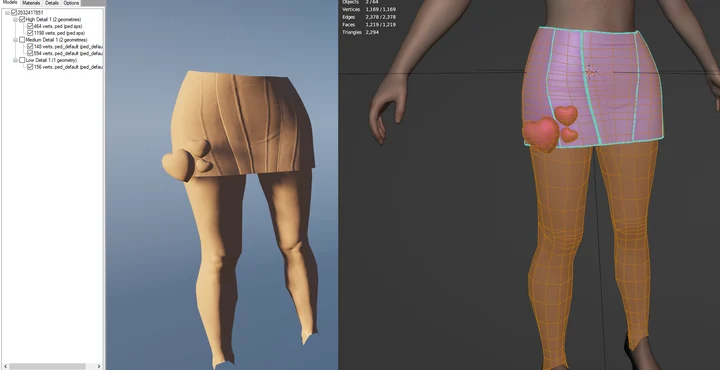Click the tan skirt model in preview viewer
This screenshot has width=720, height=370.
(x=243, y=124)
